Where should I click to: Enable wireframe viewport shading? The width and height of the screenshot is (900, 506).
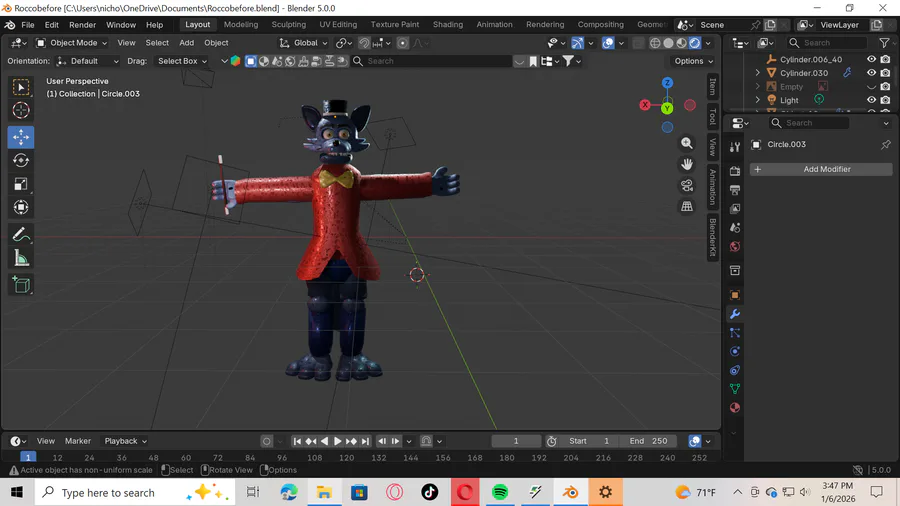pyautogui.click(x=655, y=43)
